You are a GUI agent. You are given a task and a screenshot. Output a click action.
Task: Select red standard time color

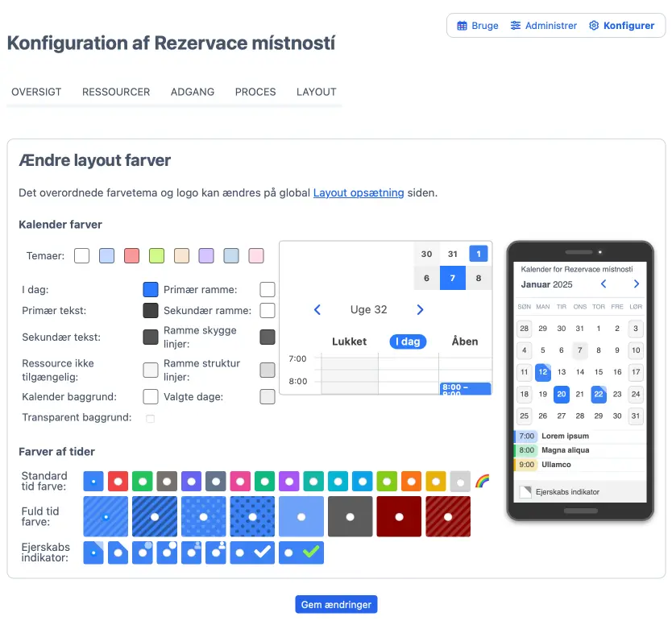click(x=118, y=482)
